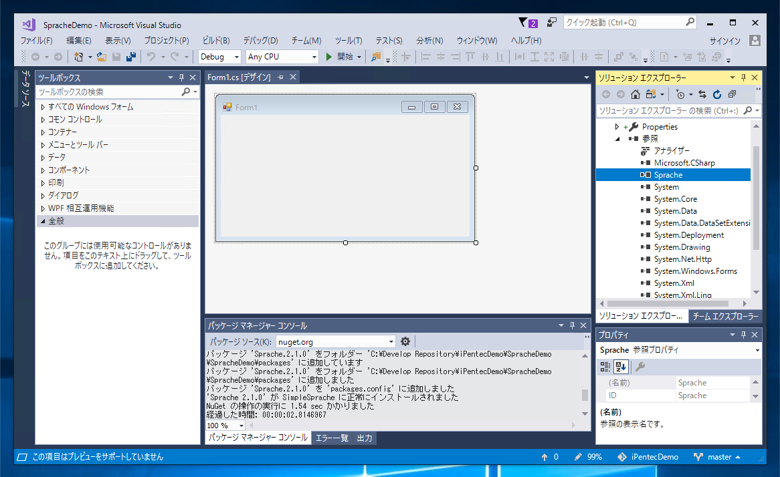Expand the コモン コントロール toolbox group

click(43, 119)
